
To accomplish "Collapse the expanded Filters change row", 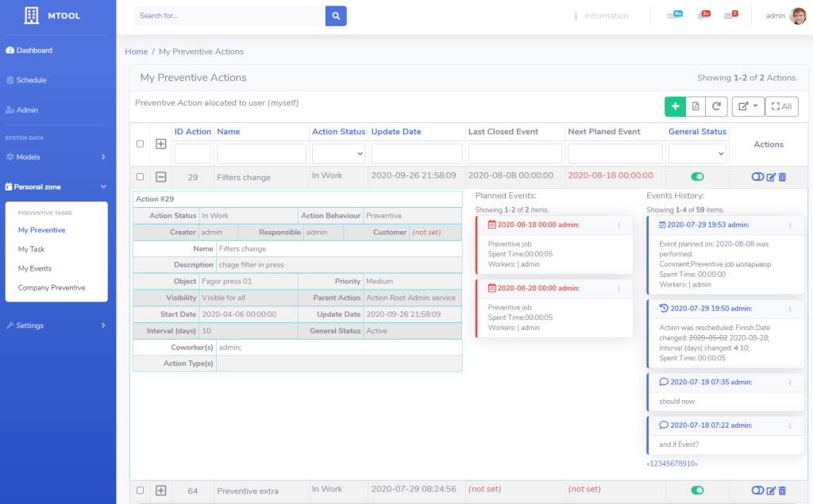I will click(160, 177).
